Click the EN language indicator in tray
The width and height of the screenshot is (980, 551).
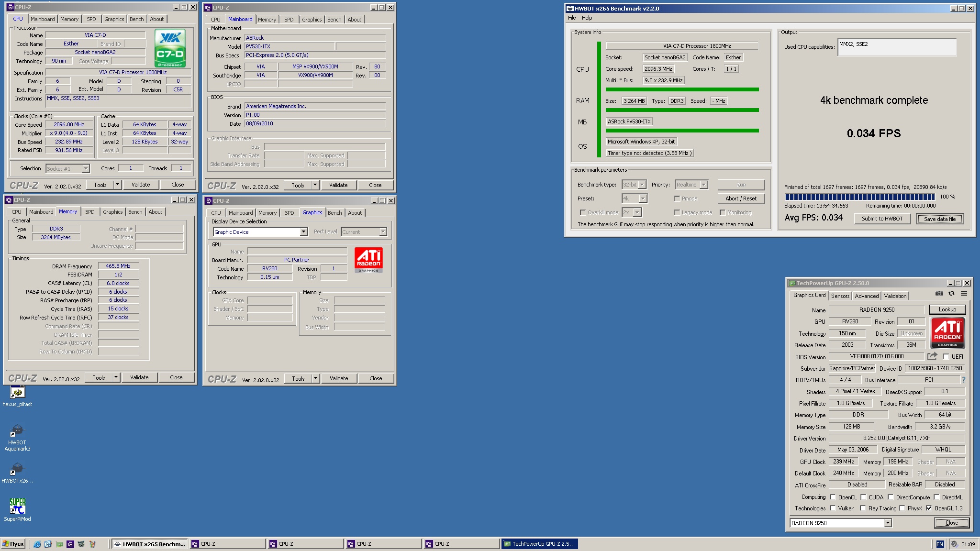(940, 544)
